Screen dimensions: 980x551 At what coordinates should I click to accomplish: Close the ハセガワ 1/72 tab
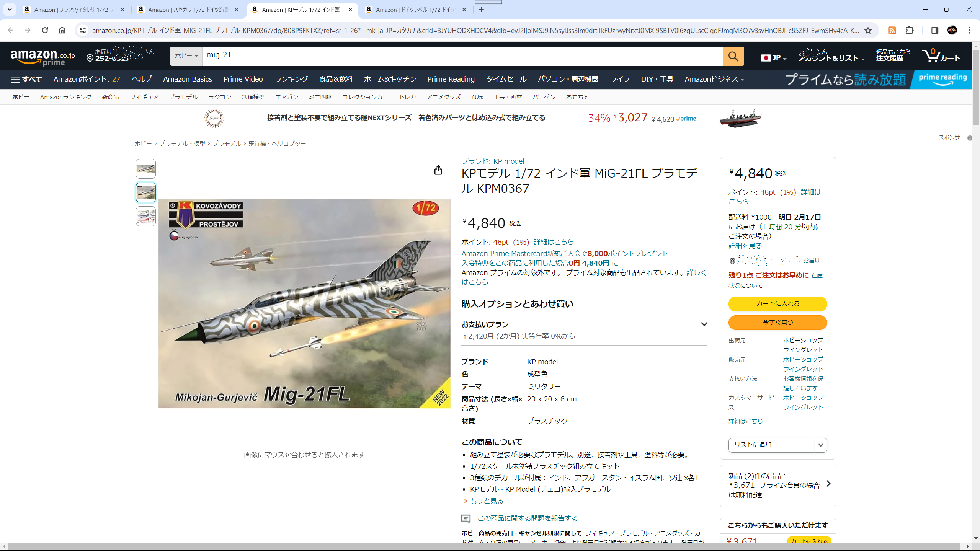236,10
